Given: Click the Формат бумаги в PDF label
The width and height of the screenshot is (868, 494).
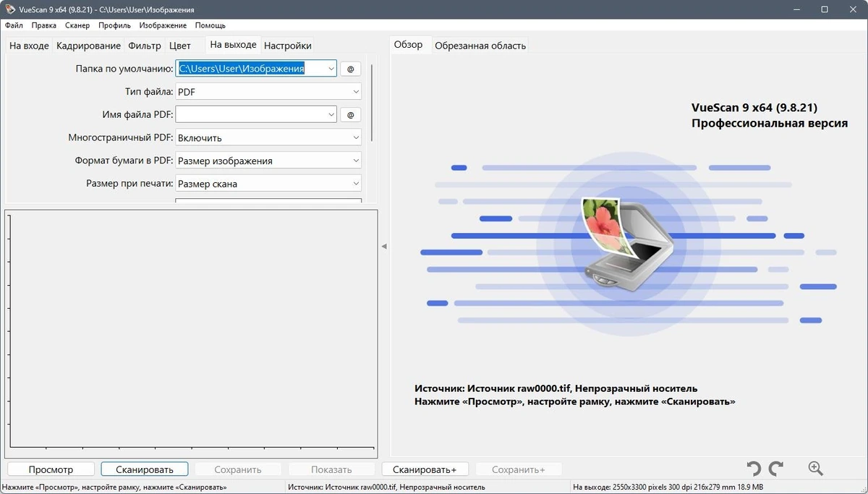Looking at the screenshot, I should click(x=124, y=161).
